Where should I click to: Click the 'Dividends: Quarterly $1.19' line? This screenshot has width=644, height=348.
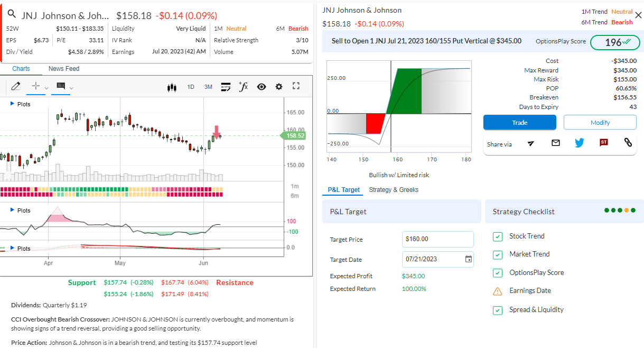click(49, 305)
